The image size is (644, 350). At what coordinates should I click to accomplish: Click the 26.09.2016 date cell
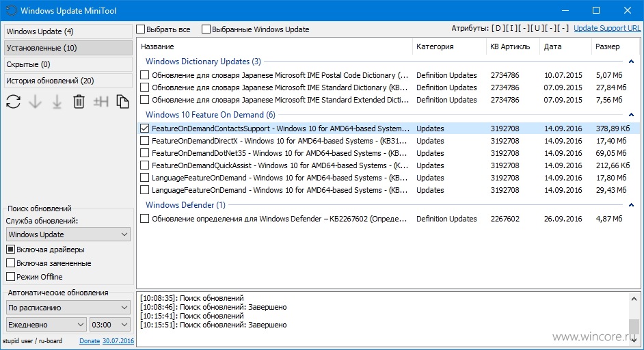563,219
